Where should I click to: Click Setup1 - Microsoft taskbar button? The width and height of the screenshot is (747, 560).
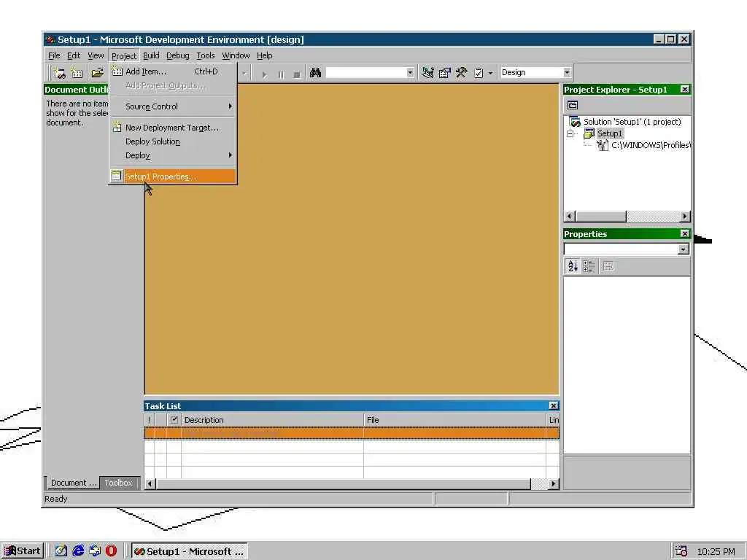click(x=189, y=551)
